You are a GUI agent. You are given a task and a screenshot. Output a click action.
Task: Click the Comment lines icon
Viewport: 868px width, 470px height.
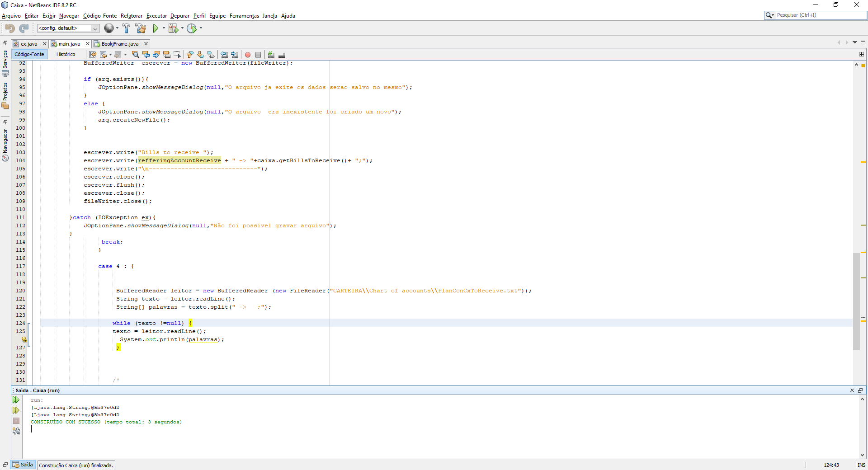271,55
